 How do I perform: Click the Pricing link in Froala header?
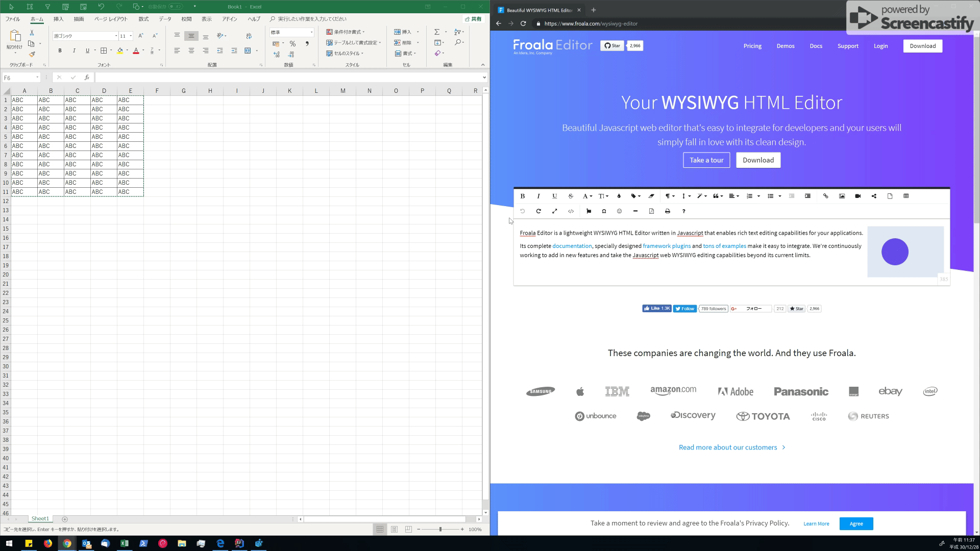[x=752, y=46]
